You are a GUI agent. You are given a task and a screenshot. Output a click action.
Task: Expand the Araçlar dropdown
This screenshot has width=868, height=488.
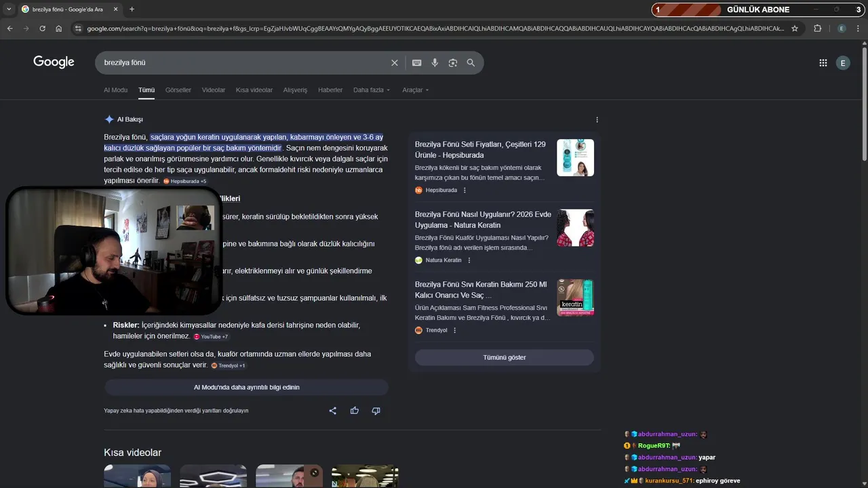tap(415, 90)
